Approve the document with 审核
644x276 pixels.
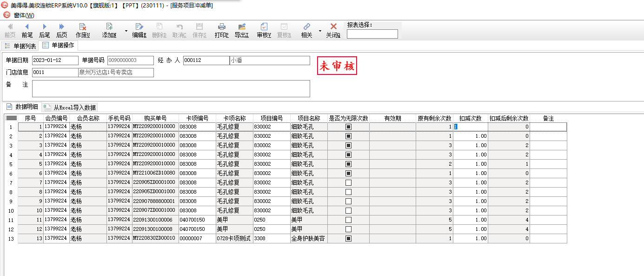coord(264,31)
